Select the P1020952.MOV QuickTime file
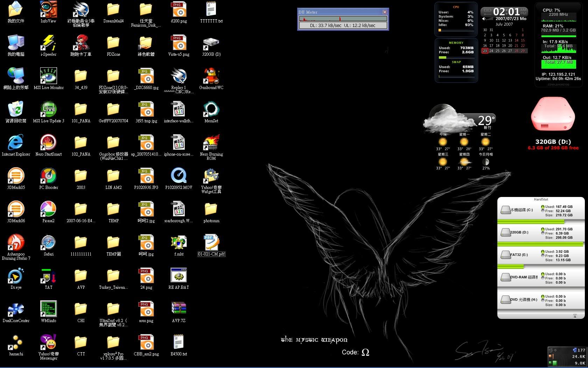588x368 pixels. 178,176
